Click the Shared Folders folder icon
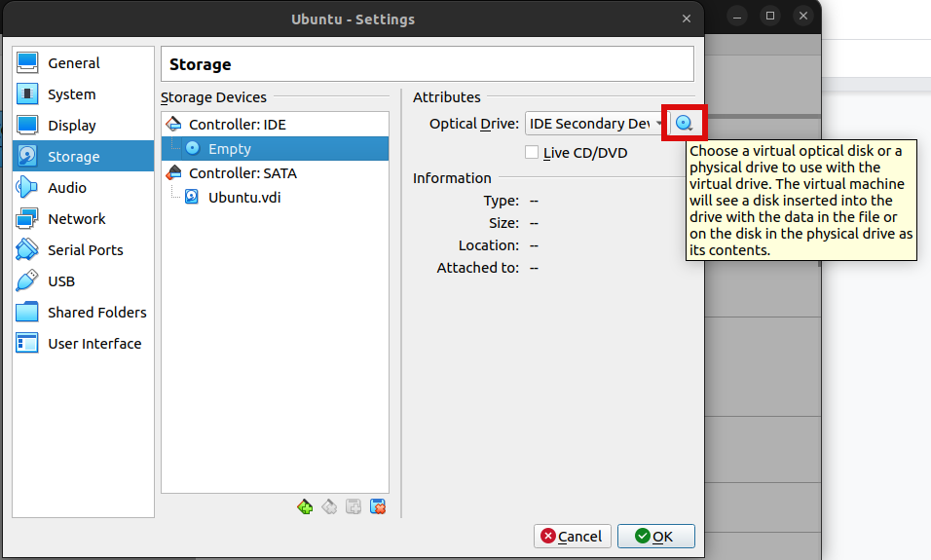The width and height of the screenshot is (931, 560). (27, 312)
